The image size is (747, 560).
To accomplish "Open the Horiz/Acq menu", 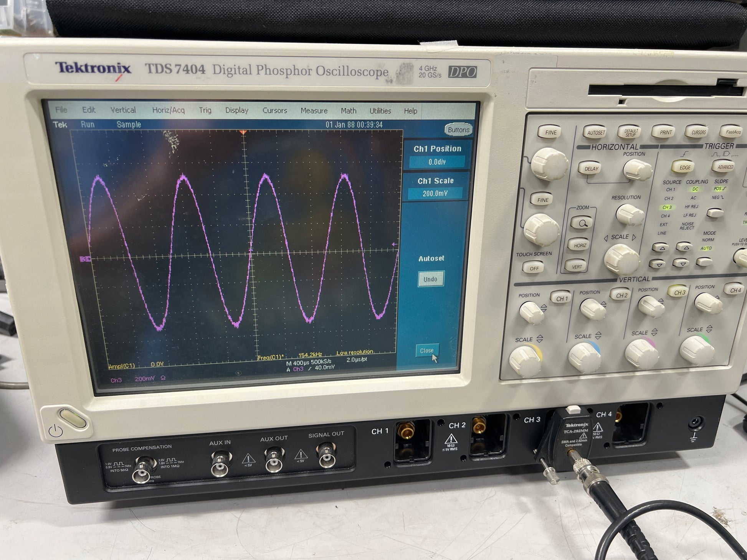I will click(x=169, y=110).
